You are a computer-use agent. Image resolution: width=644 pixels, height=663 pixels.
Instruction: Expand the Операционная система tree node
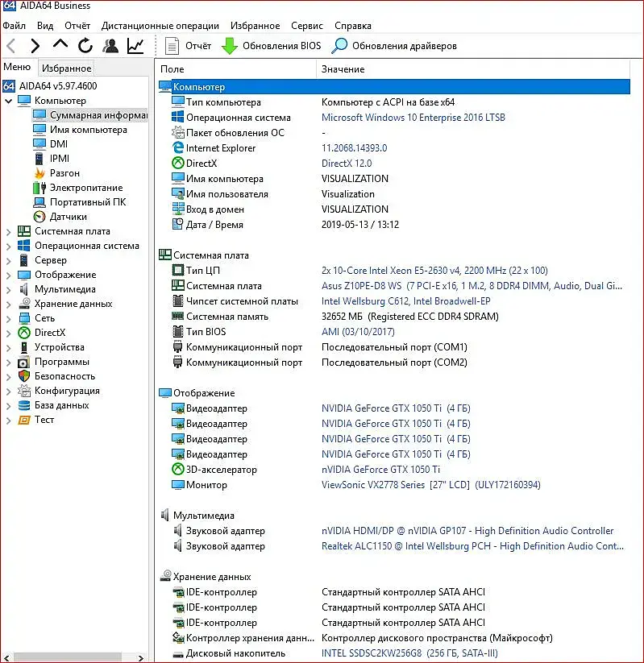point(8,246)
